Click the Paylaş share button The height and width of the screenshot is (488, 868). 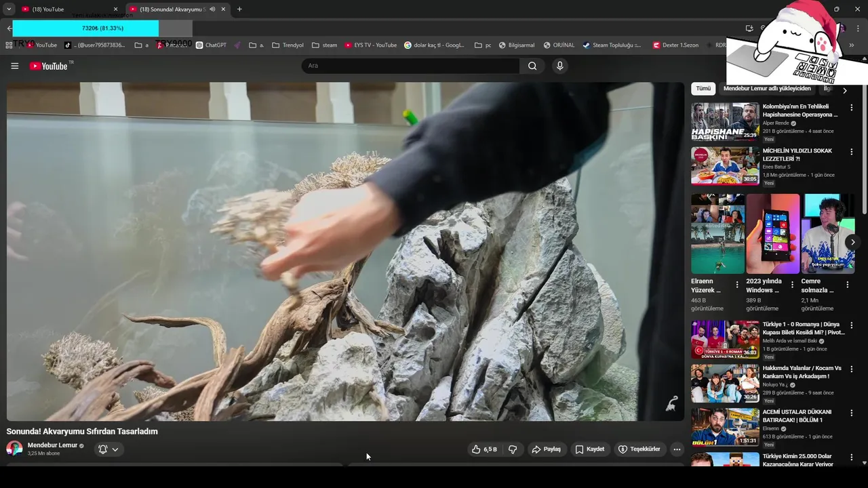point(546,449)
